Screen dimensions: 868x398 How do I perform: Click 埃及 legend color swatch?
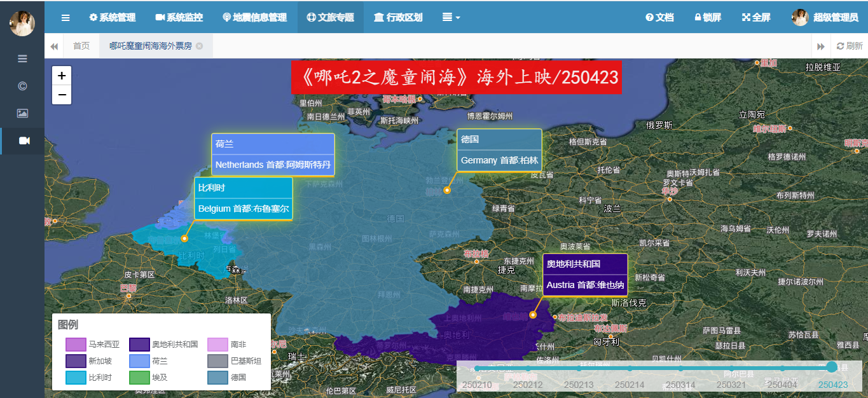(x=139, y=378)
